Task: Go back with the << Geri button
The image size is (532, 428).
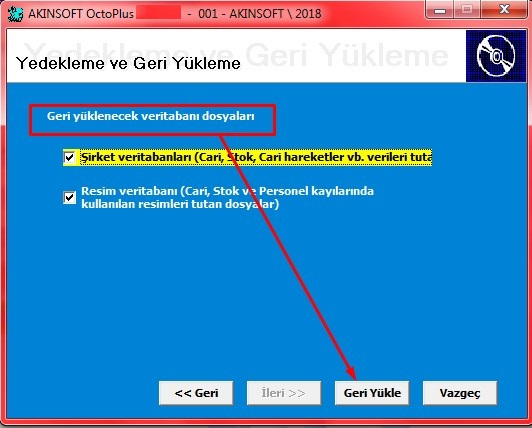Action: click(x=196, y=393)
